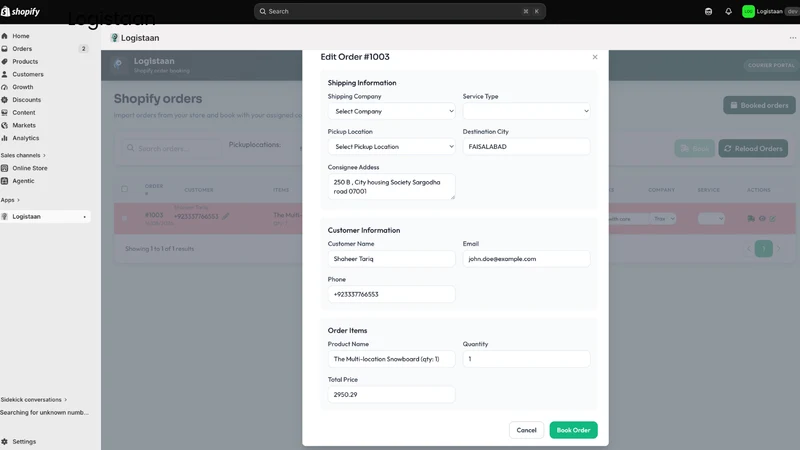Click the Booked orders button
The width and height of the screenshot is (800, 450).
click(x=759, y=105)
